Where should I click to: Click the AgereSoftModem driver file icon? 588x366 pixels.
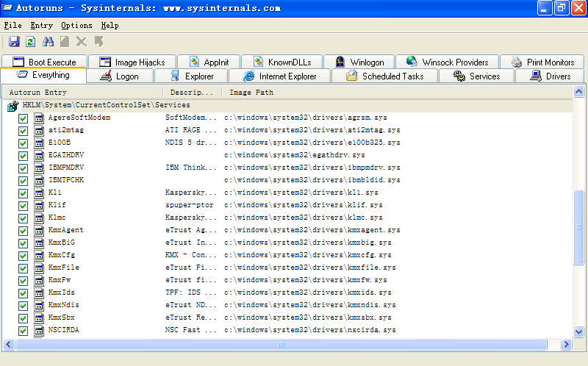(39, 118)
